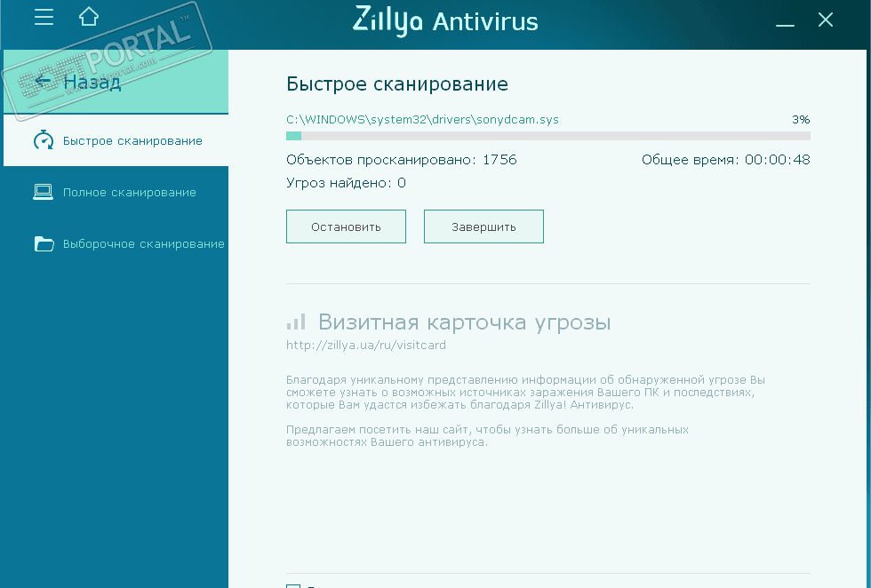
Task: Click the scan progress bar
Action: click(x=548, y=136)
